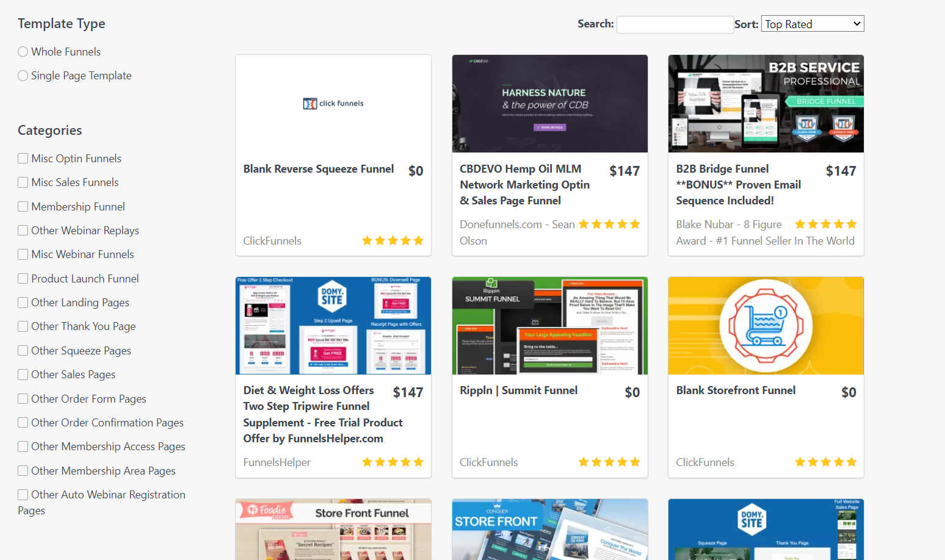Screen dimensions: 945x560
Task: Click the Blank Reverse Squeeze Funnel title
Action: [x=319, y=169]
